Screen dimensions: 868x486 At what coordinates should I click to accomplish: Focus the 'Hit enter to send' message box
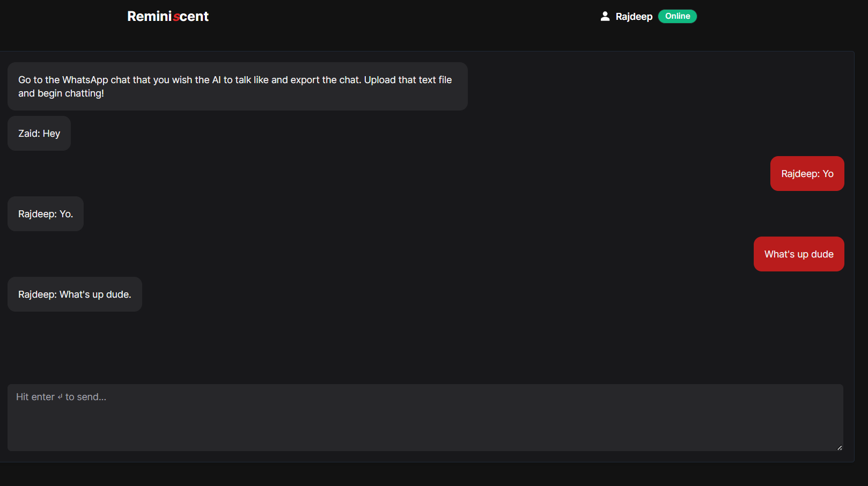(x=425, y=417)
